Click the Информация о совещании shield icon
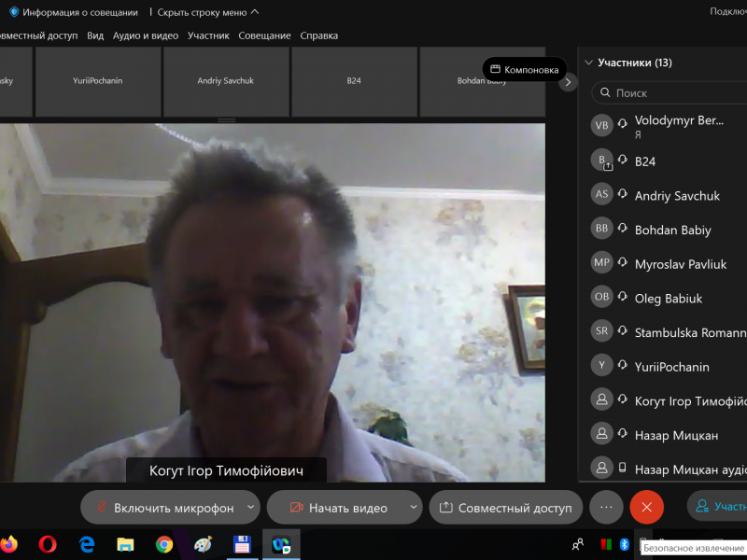The height and width of the screenshot is (560, 747). pos(14,12)
